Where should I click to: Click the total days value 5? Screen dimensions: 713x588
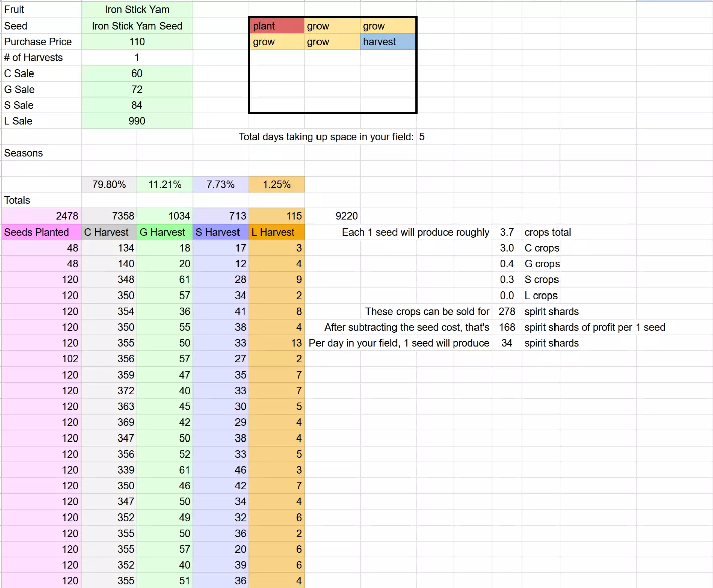(x=422, y=137)
